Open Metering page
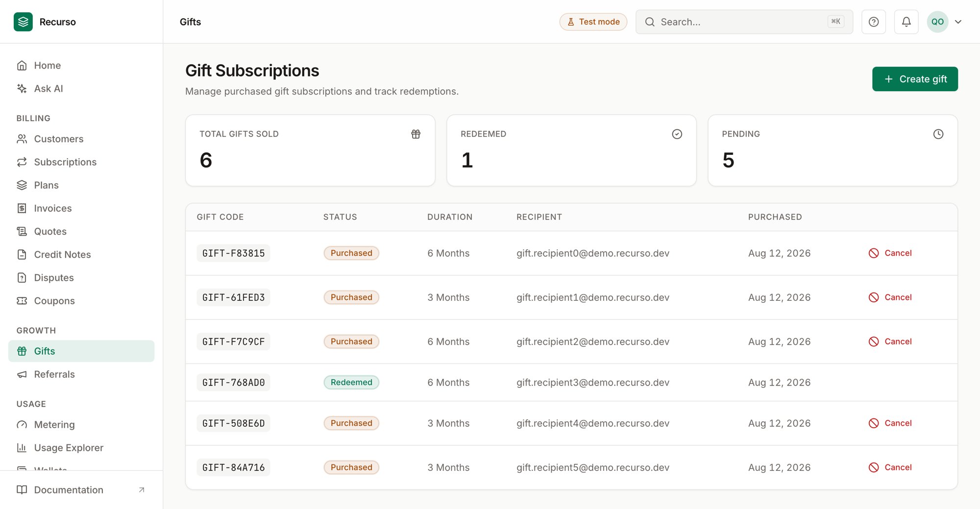The height and width of the screenshot is (509, 980). (81, 425)
